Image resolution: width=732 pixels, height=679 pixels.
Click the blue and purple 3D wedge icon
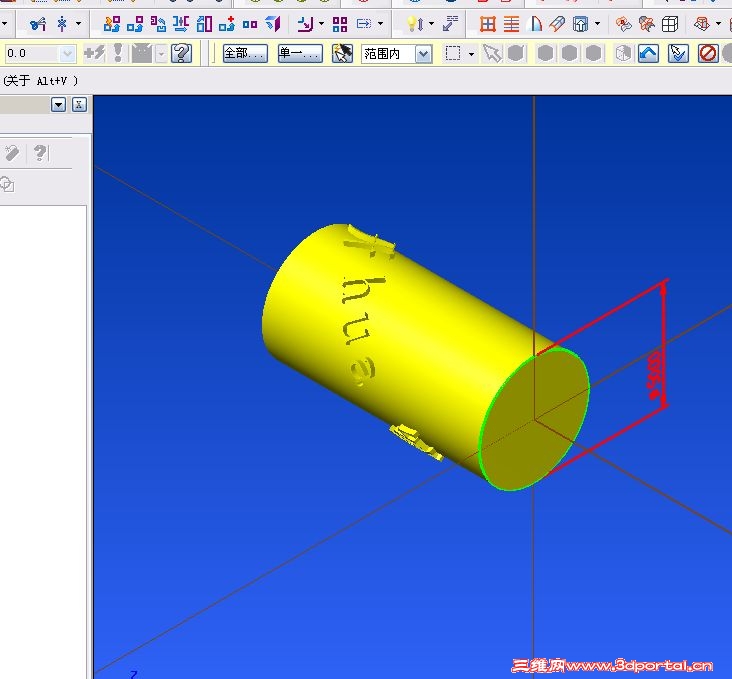click(273, 23)
